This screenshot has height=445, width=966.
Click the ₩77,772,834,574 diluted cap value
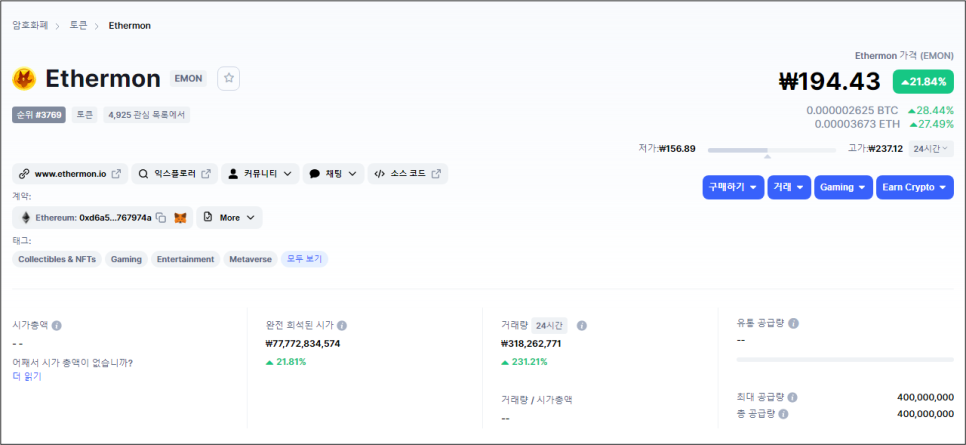point(302,343)
